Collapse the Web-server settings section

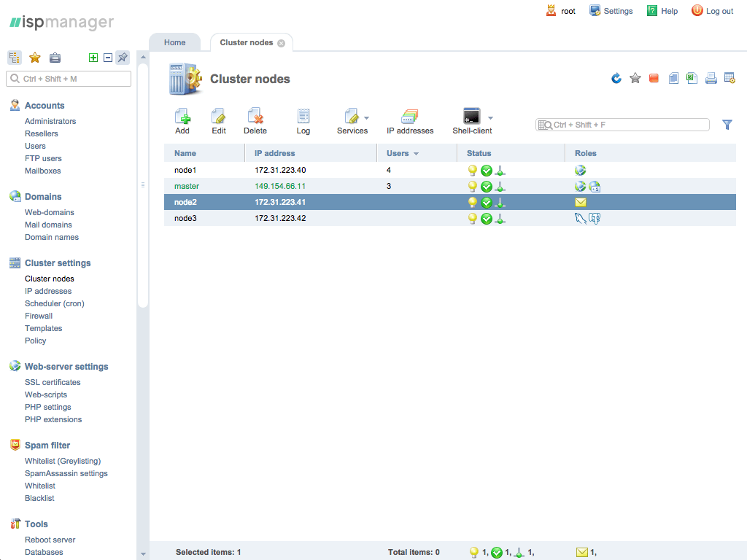tap(66, 366)
